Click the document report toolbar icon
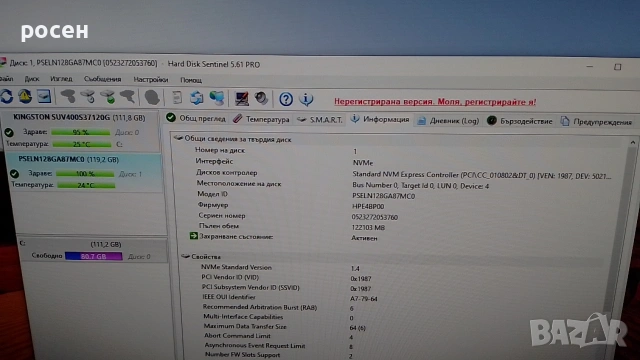 (177, 98)
